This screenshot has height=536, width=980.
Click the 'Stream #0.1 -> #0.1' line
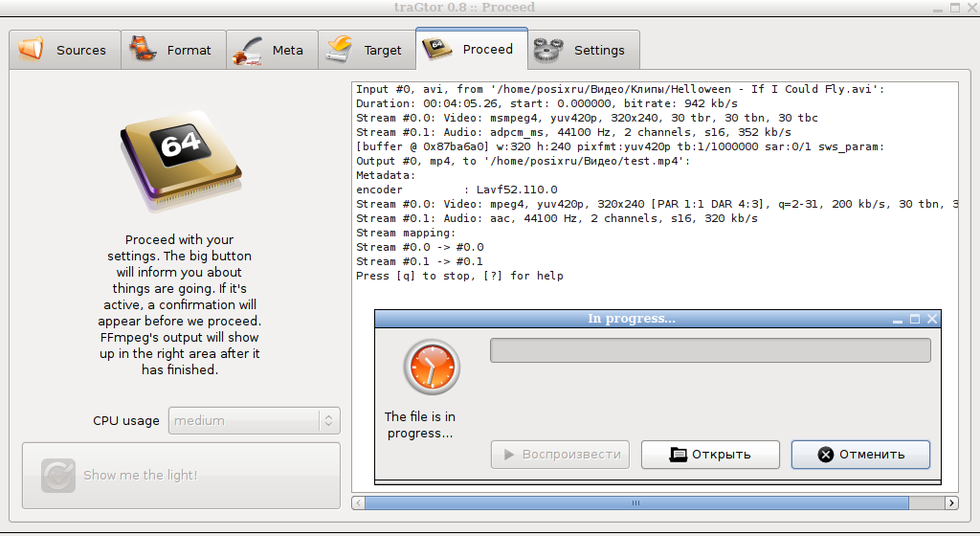(x=419, y=261)
